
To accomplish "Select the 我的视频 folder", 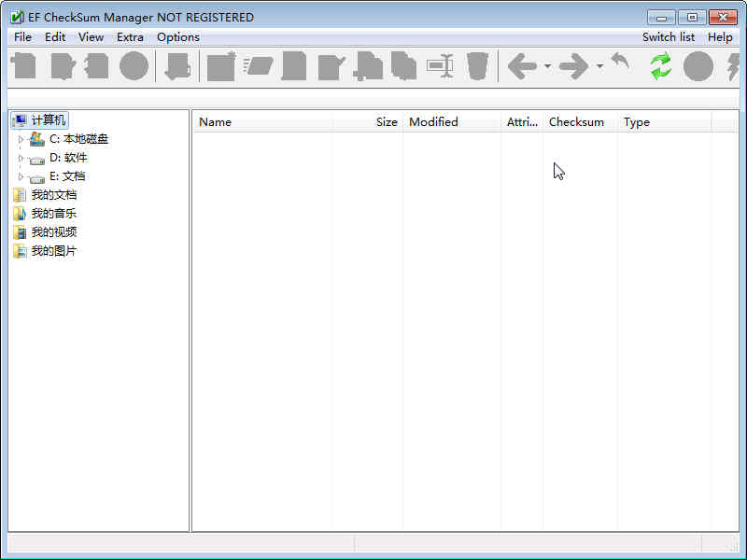I will tap(54, 231).
